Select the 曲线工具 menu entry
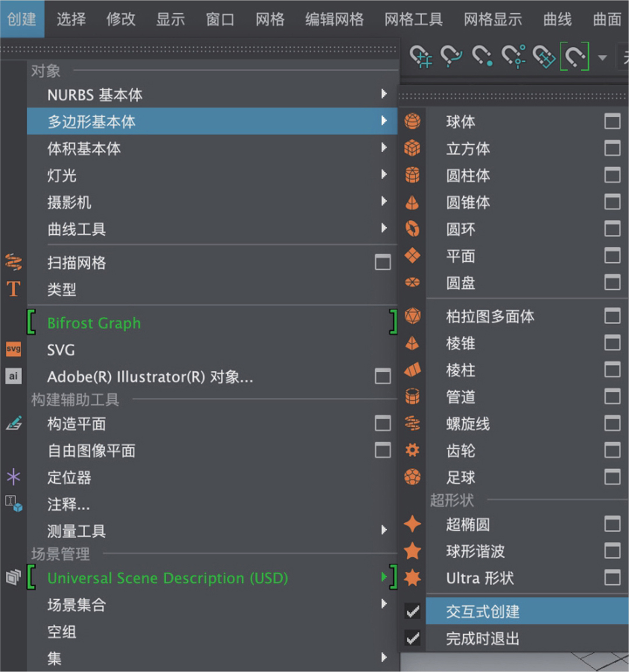This screenshot has width=629, height=672. click(76, 229)
